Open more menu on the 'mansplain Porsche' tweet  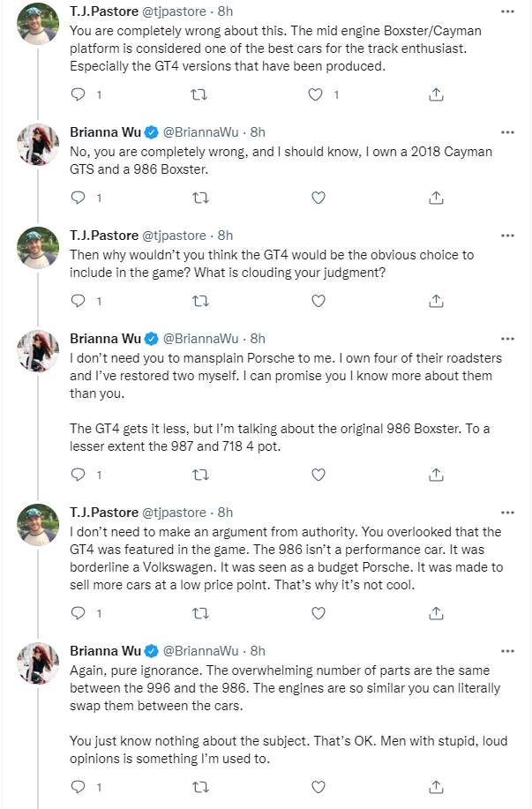click(x=508, y=339)
